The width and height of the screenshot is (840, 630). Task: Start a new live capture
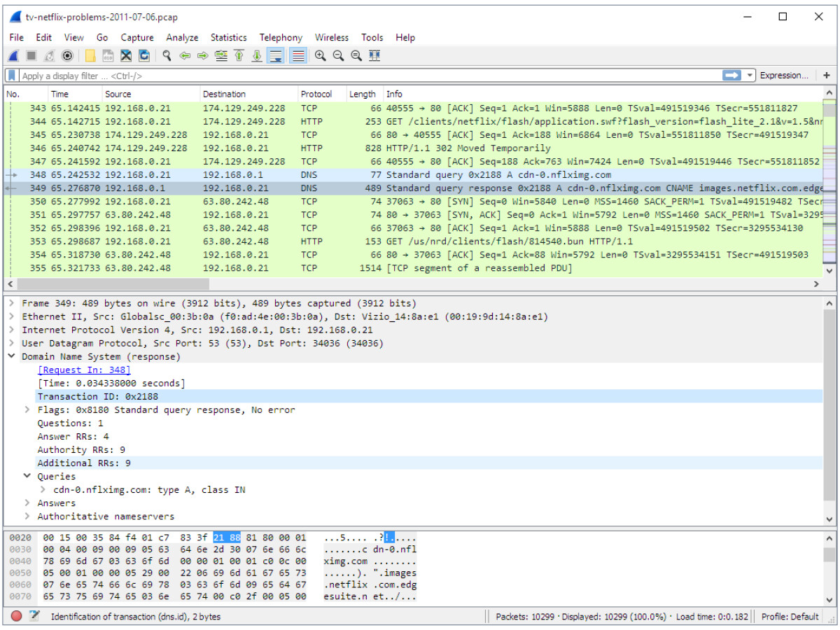pos(13,55)
